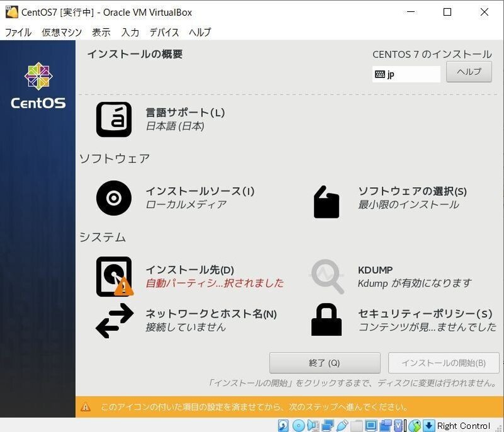The height and width of the screenshot is (432, 504).
Task: Click コンテンツが見...ませんでした text
Action: (428, 327)
